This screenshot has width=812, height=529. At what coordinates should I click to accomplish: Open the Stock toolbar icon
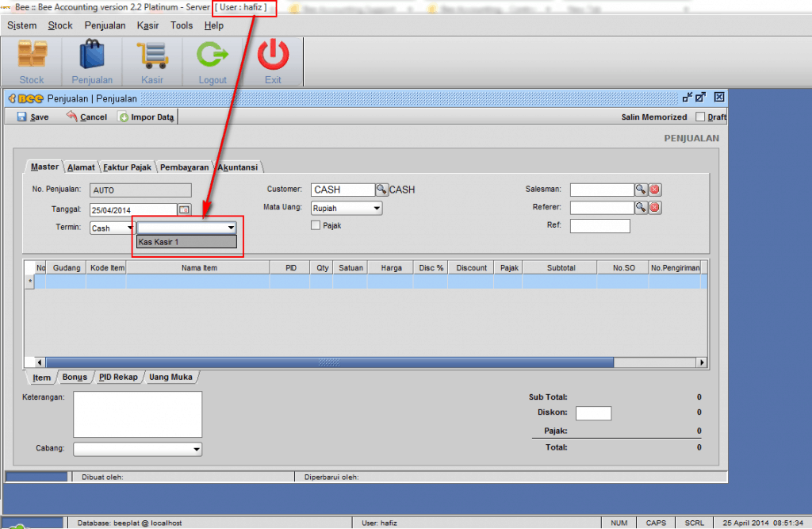[32, 62]
